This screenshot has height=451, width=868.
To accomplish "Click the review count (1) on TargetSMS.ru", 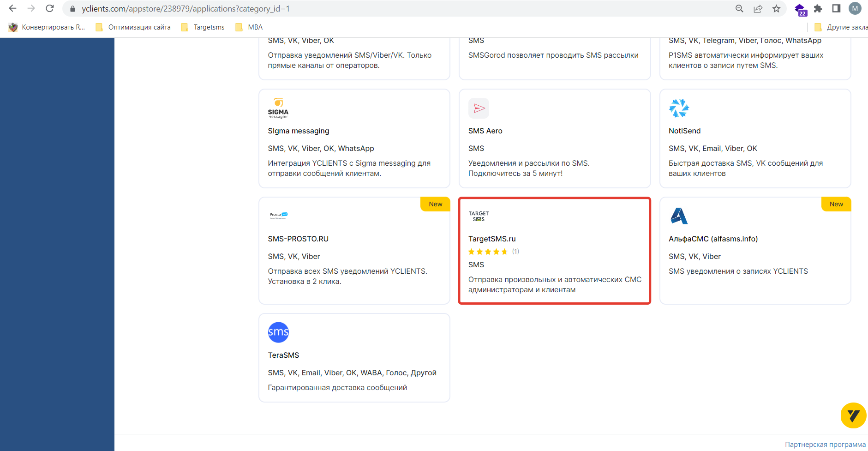I will [x=515, y=252].
